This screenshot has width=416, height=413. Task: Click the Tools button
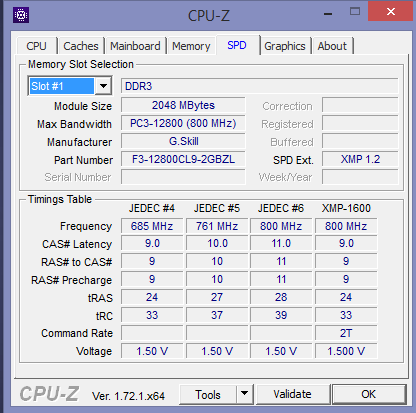point(208,395)
